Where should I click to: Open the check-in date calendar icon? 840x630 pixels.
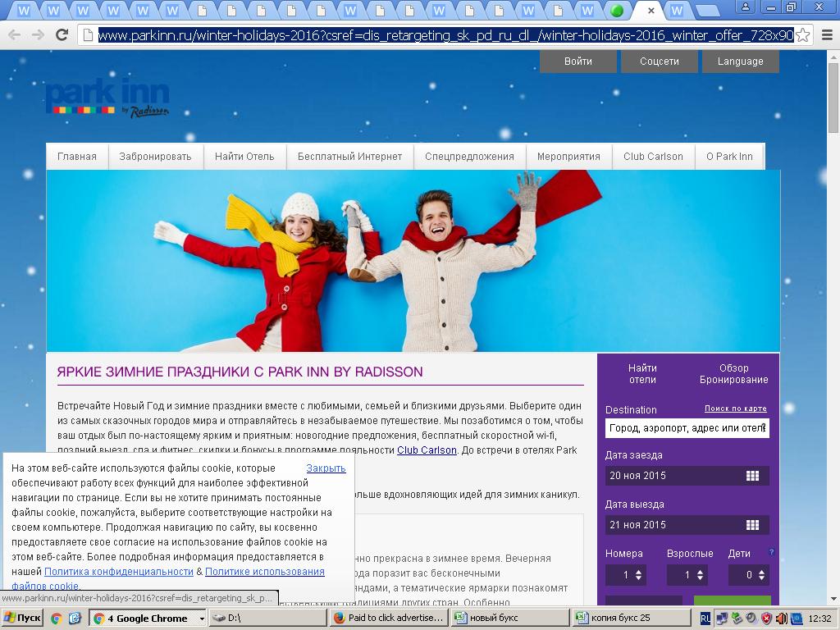pyautogui.click(x=752, y=476)
